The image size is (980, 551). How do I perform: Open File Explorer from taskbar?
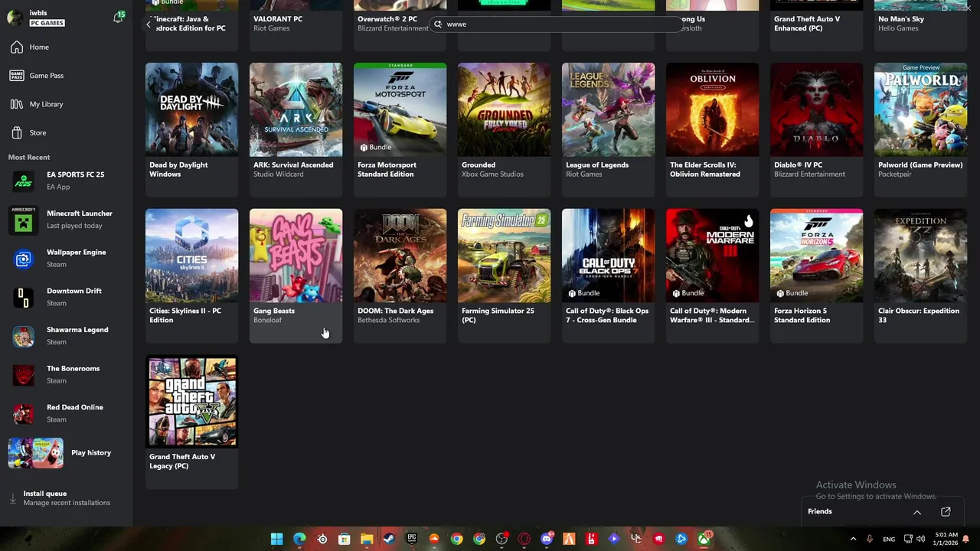click(x=367, y=539)
